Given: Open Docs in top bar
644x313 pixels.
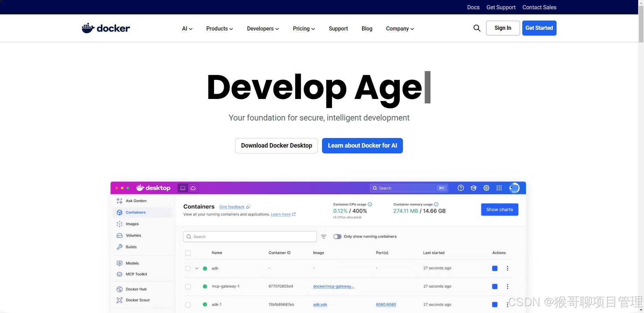Looking at the screenshot, I should point(473,7).
